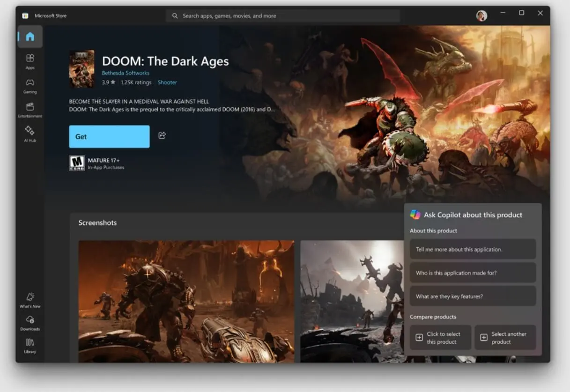Click the DOOM game cover art
570x392 pixels.
click(x=81, y=69)
